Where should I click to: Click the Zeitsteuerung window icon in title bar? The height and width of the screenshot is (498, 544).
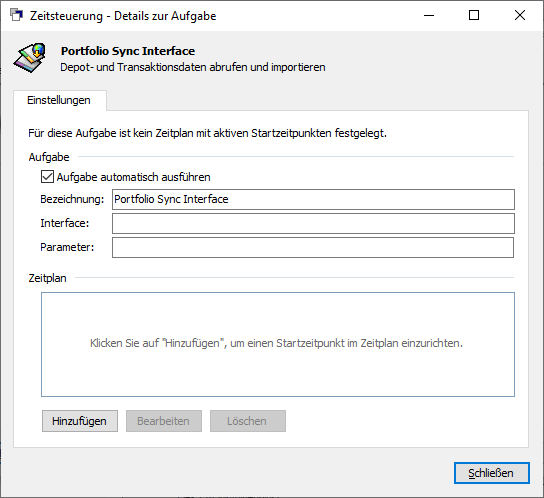tap(16, 15)
